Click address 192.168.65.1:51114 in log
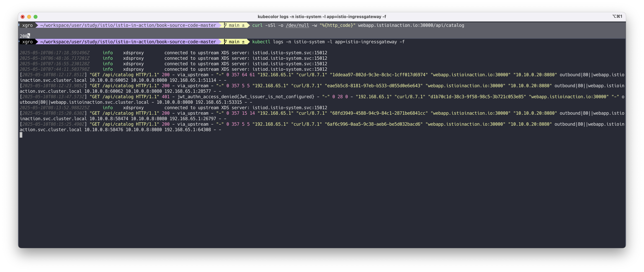 (x=193, y=80)
